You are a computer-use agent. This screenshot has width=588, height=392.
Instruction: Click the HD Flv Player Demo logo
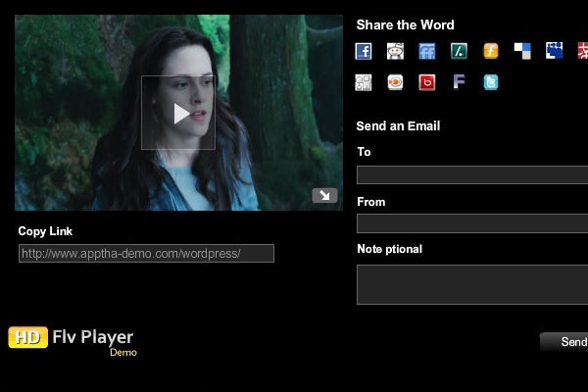click(73, 341)
